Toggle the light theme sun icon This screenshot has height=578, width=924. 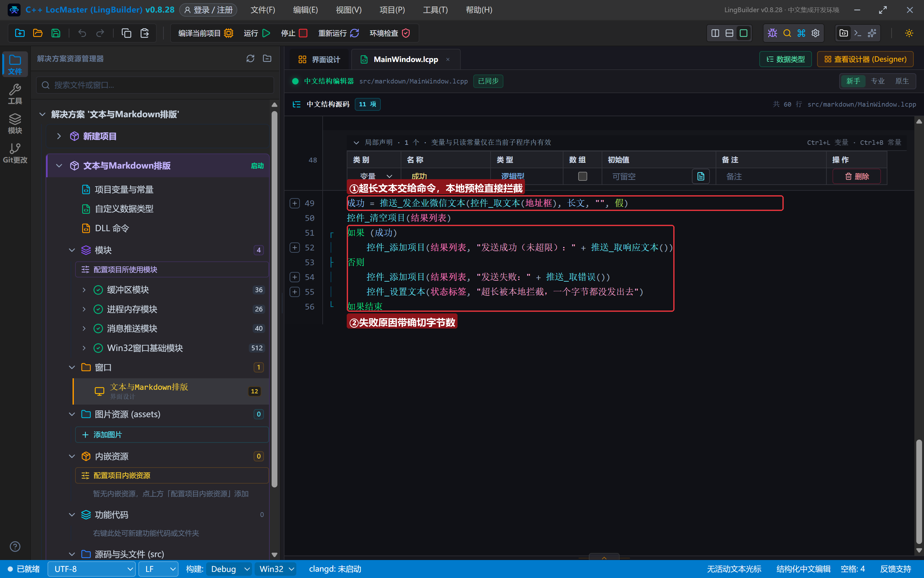pos(909,33)
